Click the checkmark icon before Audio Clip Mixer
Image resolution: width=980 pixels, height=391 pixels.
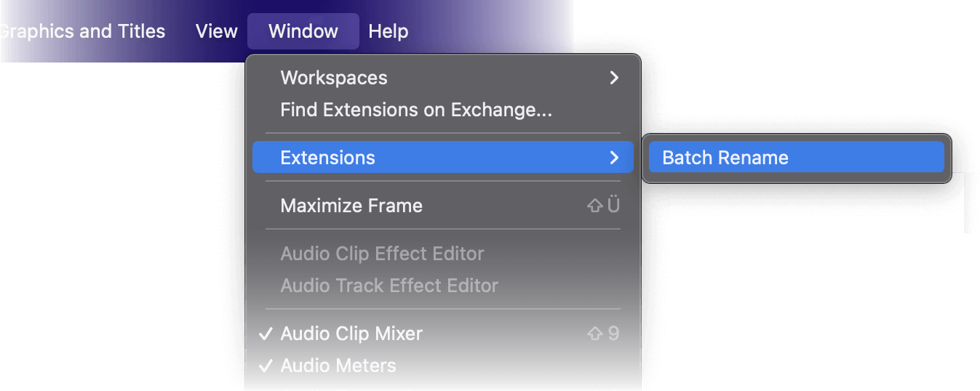pyautogui.click(x=266, y=334)
